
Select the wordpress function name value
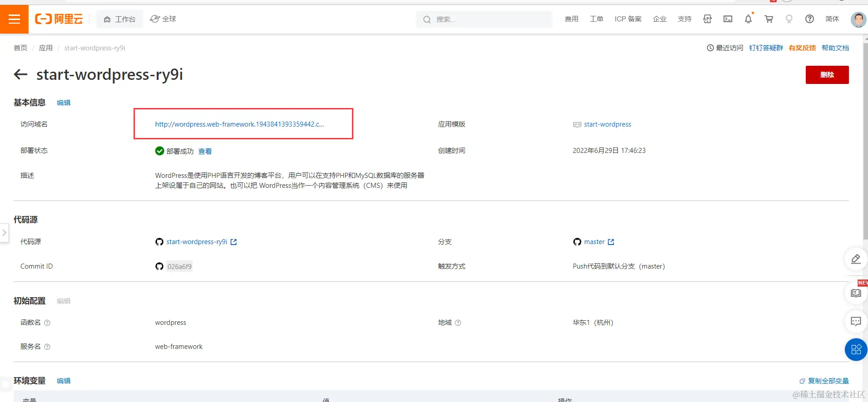[x=171, y=323]
